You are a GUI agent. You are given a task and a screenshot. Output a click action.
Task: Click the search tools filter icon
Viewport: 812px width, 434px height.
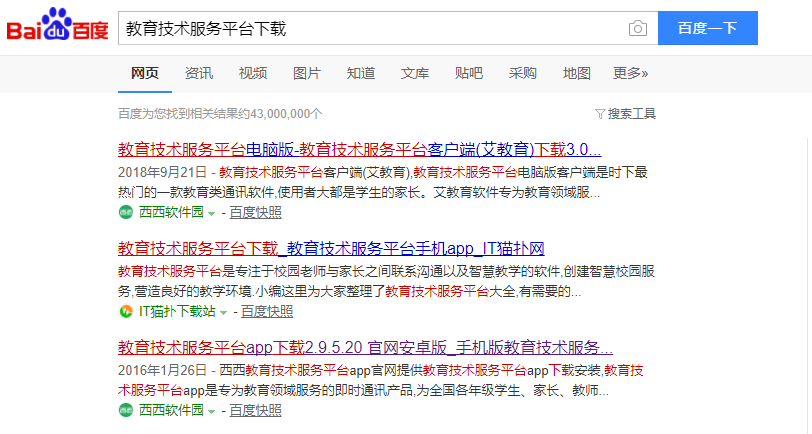(x=600, y=114)
